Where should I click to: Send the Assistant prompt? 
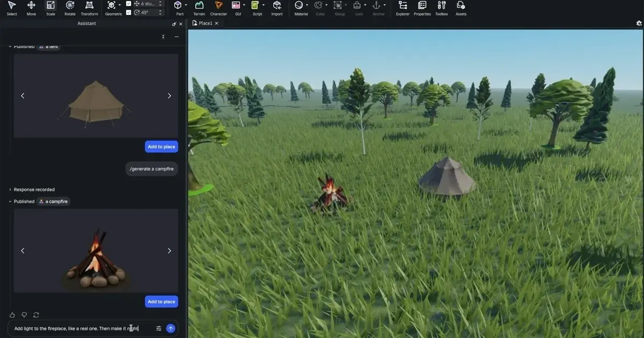(x=171, y=328)
